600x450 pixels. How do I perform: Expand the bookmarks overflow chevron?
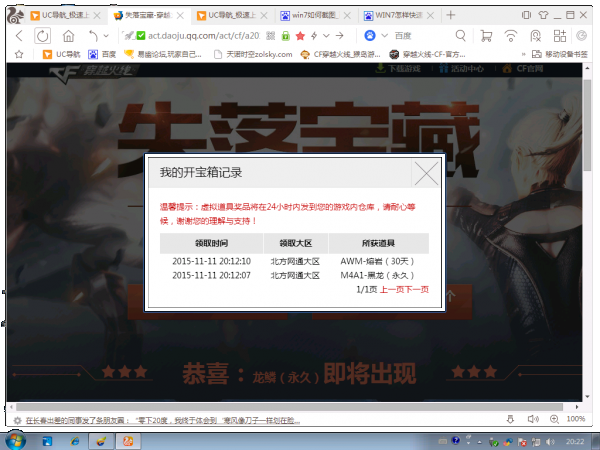(523, 54)
